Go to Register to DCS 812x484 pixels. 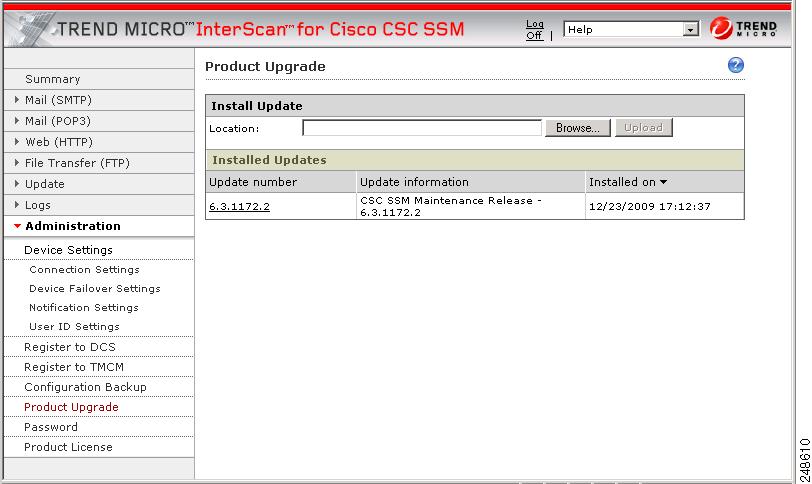pos(70,347)
